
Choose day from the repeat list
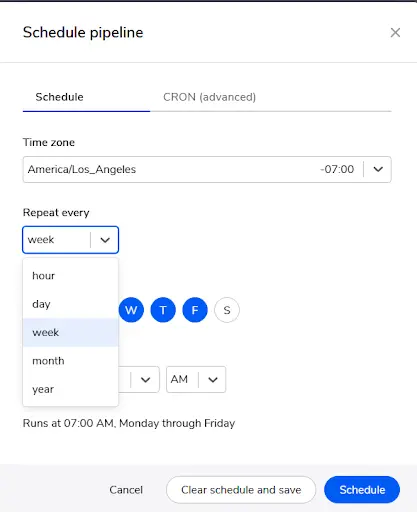tap(70, 304)
